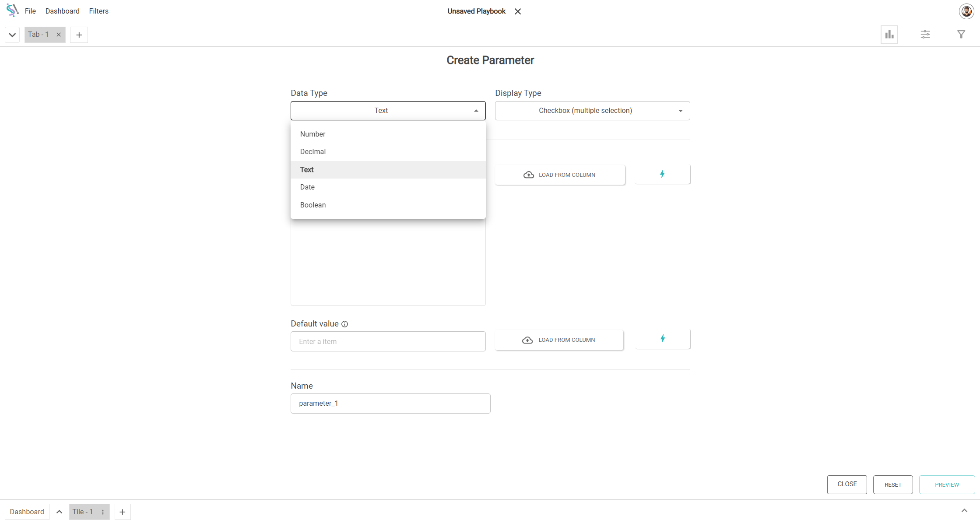Open the sliders settings icon
This screenshot has height=523, width=980.
click(925, 35)
